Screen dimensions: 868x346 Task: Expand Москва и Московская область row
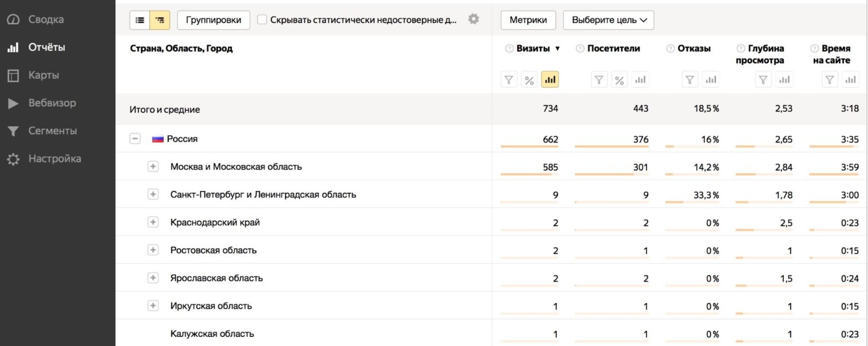coord(153,167)
